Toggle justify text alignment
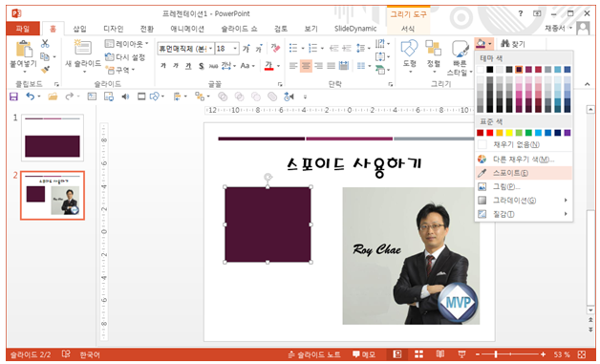600x364 pixels. click(331, 66)
